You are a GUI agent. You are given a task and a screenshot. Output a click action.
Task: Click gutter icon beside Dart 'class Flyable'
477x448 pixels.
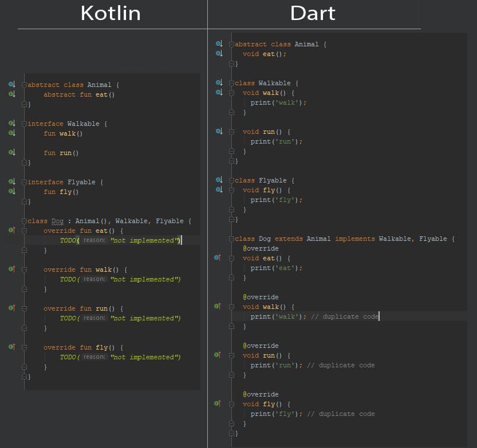pos(219,180)
